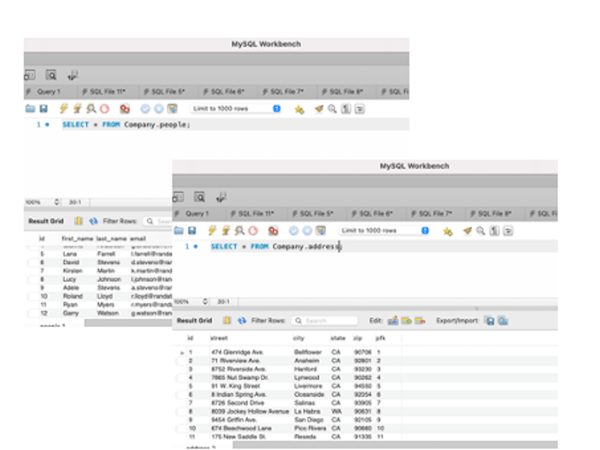Image resolution: width=600 pixels, height=450 pixels.
Task: Switch to SQL File 7* tab, people window
Action: coord(284,92)
